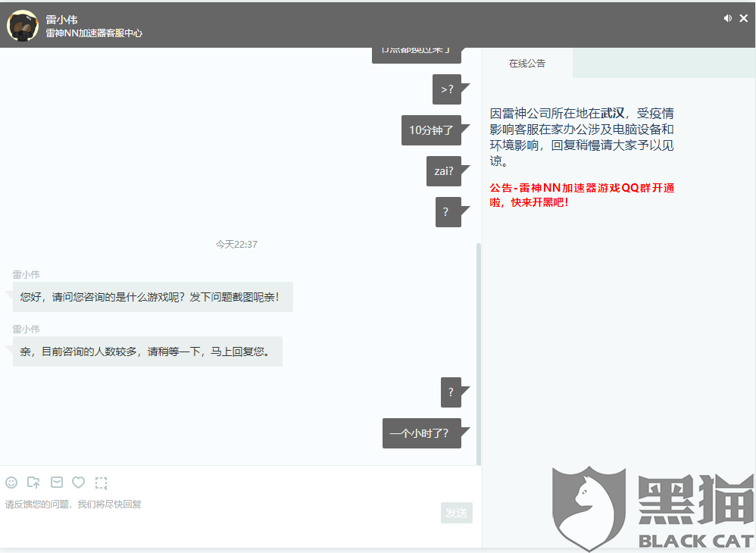Close the chat window
Image resolution: width=756 pixels, height=553 pixels.
tap(744, 18)
